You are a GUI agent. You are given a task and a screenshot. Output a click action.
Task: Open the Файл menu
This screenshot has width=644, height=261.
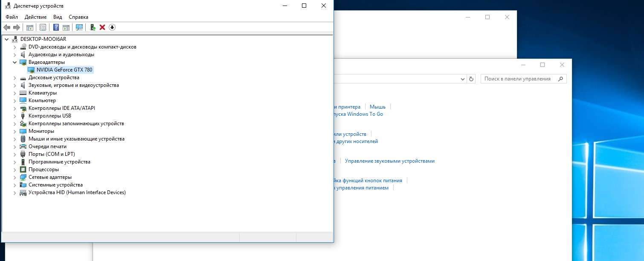click(x=12, y=17)
